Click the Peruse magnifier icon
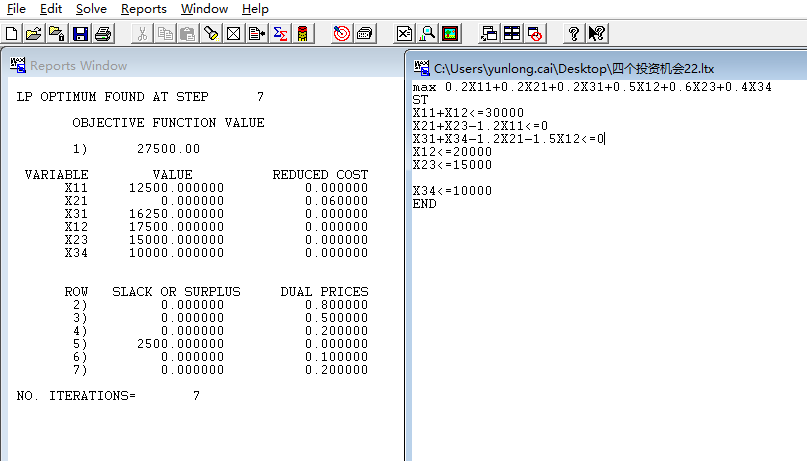807x461 pixels. pos(428,33)
